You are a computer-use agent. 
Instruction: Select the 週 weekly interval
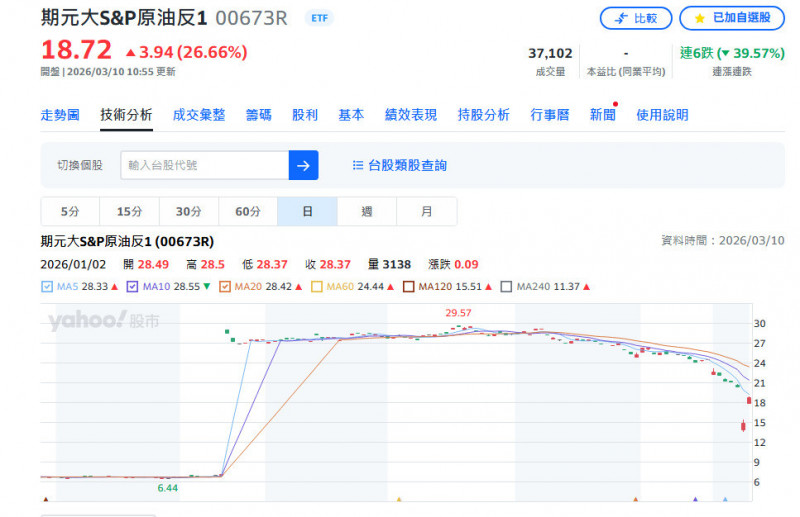tap(367, 211)
